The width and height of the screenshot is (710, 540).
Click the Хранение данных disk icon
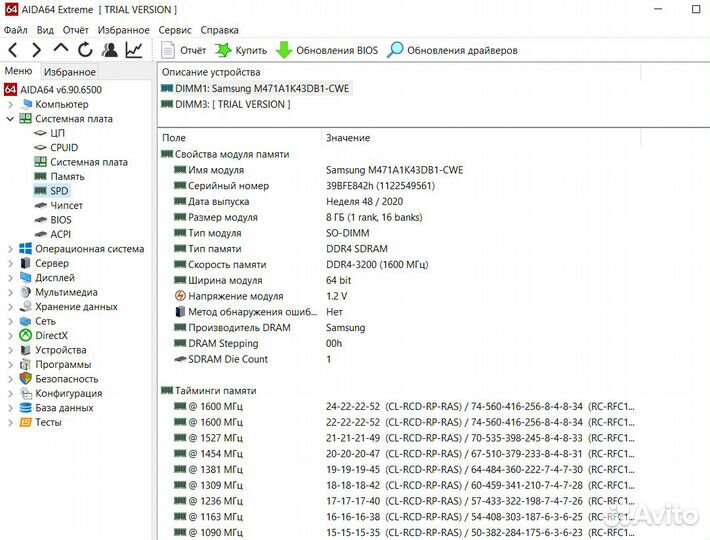tap(26, 306)
